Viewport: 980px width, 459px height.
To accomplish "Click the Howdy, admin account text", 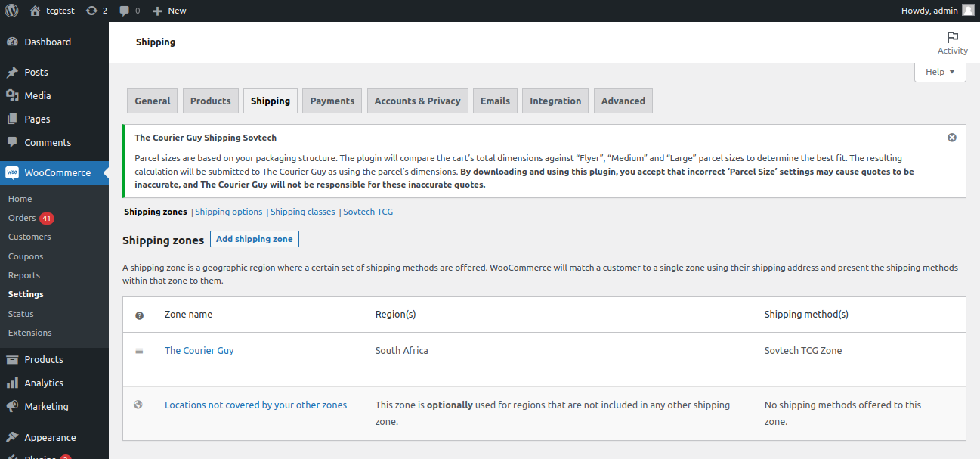I will [929, 11].
